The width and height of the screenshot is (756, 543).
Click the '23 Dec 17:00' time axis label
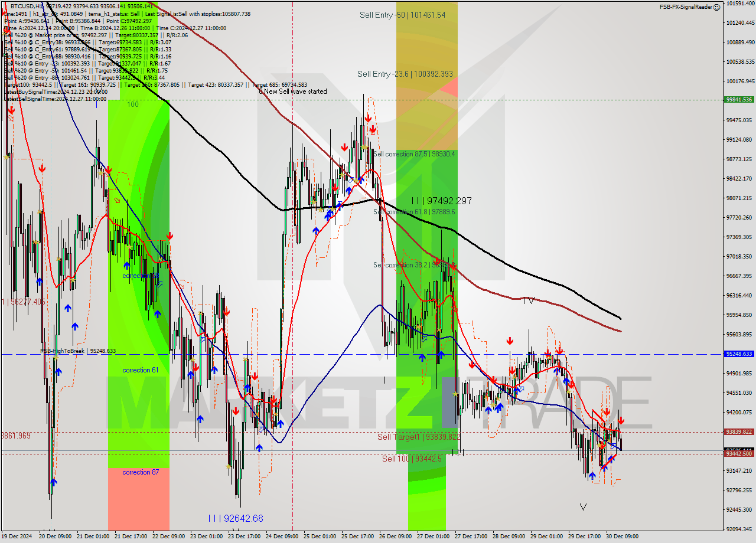tap(245, 537)
